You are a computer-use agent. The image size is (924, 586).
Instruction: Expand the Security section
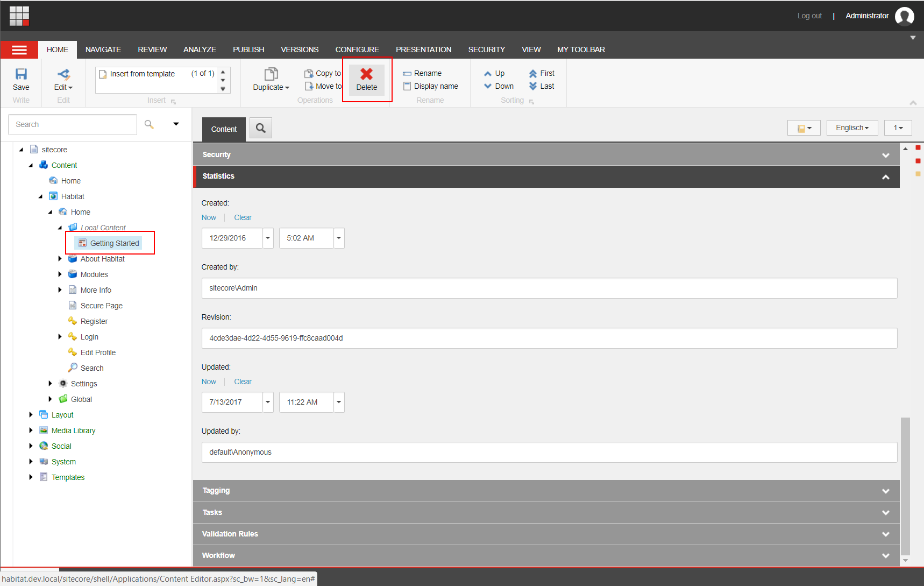[546, 155]
